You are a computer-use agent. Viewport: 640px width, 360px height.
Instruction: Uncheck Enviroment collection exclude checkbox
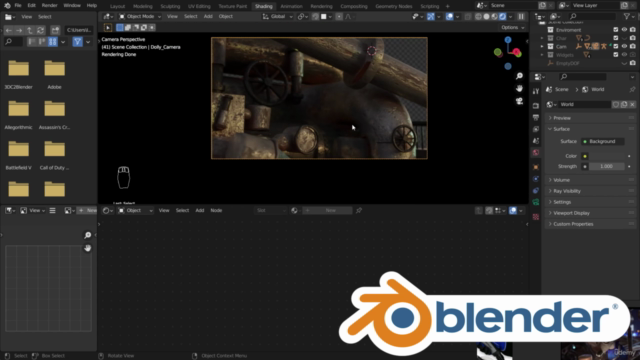616,30
